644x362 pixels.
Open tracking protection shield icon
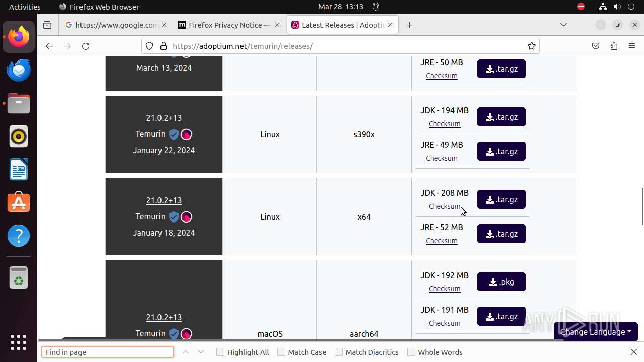coord(149,46)
